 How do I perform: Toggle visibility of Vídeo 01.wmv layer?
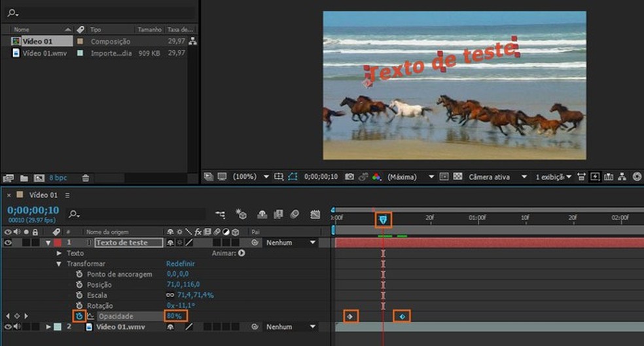point(9,326)
